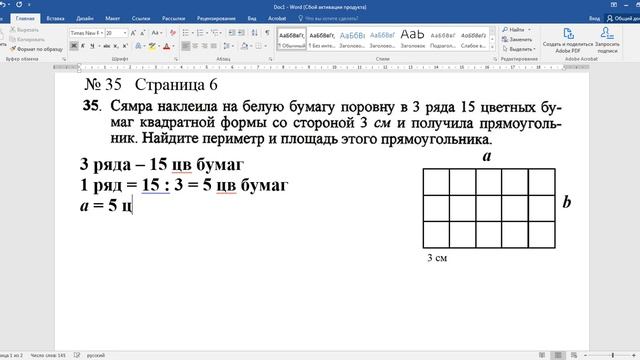Insert a numbered list
Screen dimensions: 640x360
coord(200,33)
